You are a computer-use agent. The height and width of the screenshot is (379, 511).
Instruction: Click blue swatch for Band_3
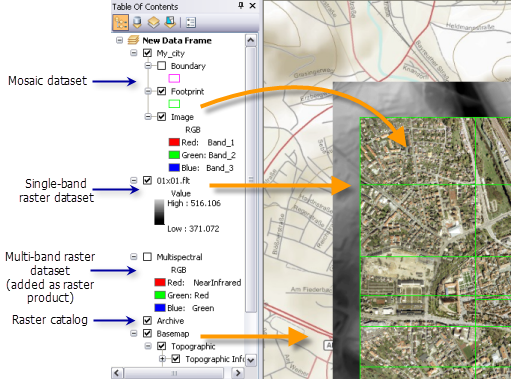(174, 168)
